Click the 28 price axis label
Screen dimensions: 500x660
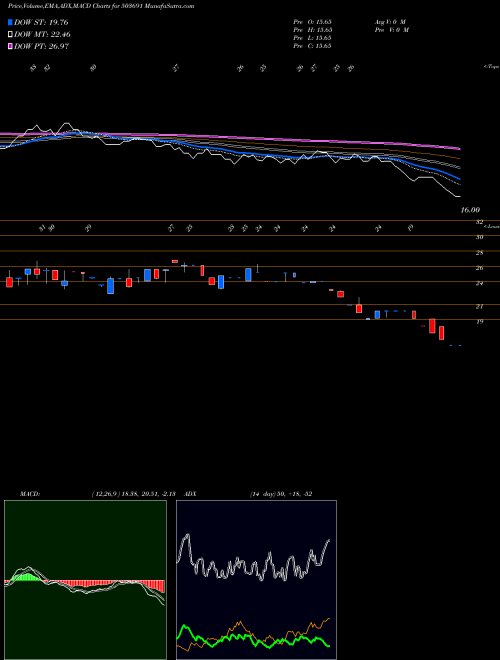pyautogui.click(x=479, y=253)
